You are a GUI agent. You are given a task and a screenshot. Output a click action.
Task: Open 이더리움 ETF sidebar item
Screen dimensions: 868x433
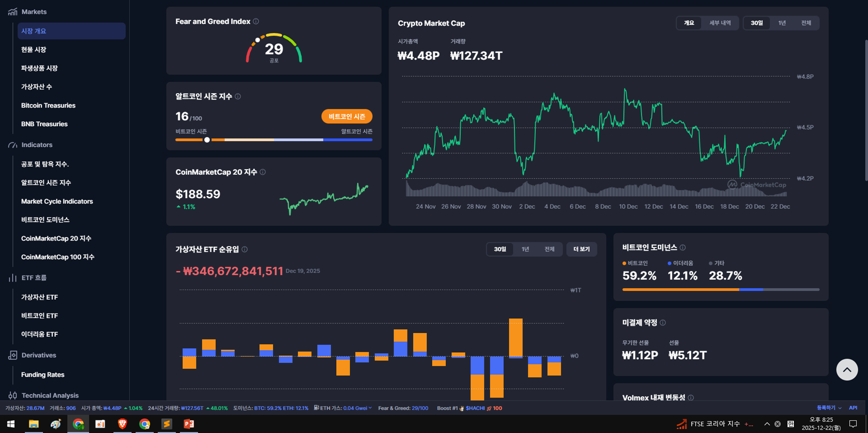click(40, 334)
